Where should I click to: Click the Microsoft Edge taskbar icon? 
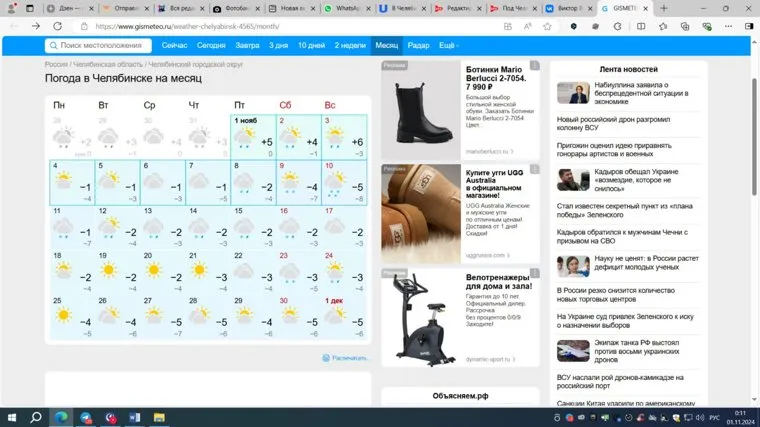pyautogui.click(x=61, y=417)
